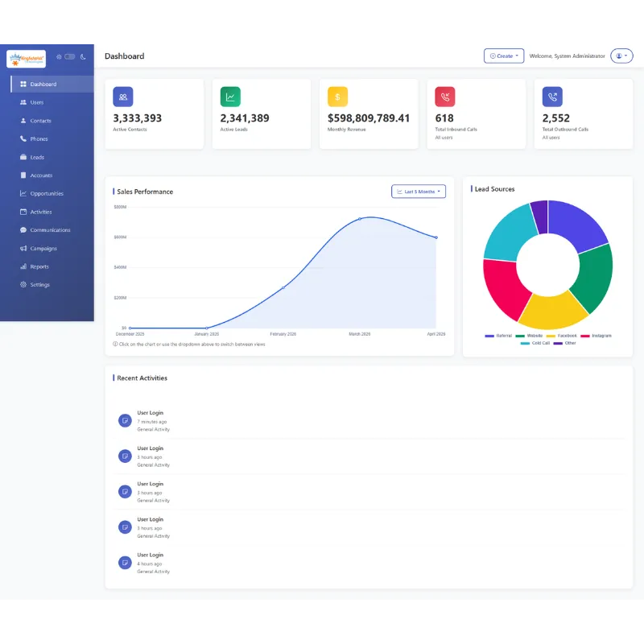Click the 2,341,389 Active Leads value

[245, 118]
